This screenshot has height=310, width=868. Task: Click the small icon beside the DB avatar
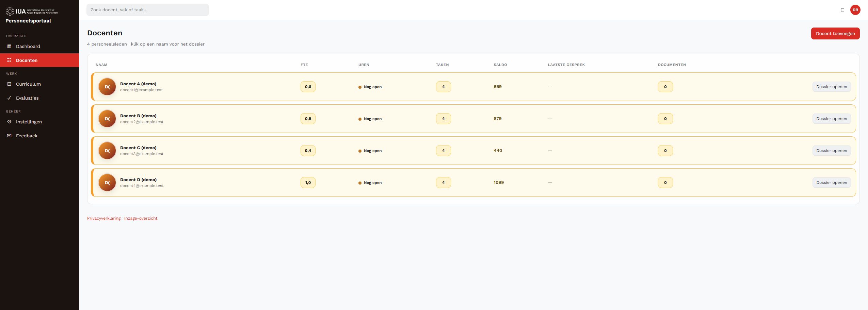click(842, 10)
